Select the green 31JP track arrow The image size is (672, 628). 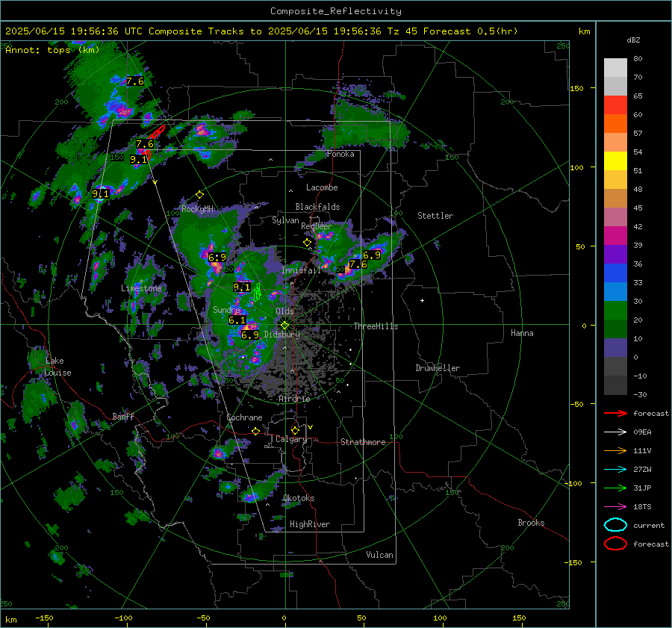tap(615, 488)
